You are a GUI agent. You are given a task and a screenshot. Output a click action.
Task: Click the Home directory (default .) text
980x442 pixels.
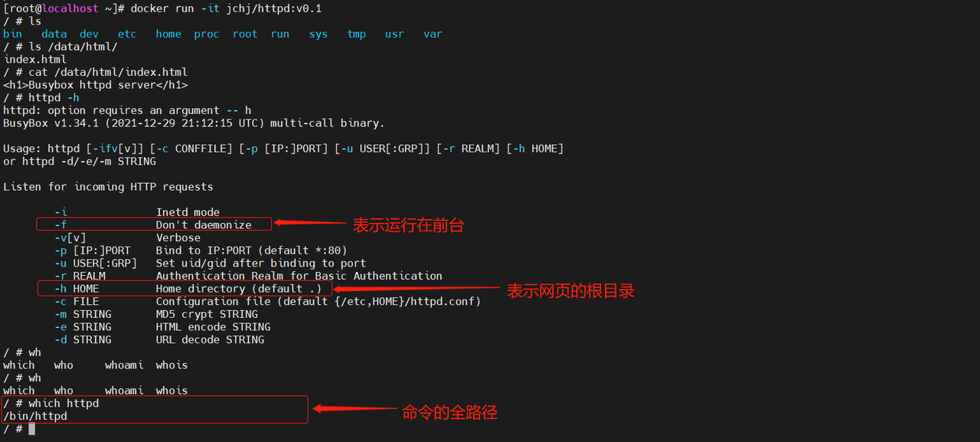239,289
